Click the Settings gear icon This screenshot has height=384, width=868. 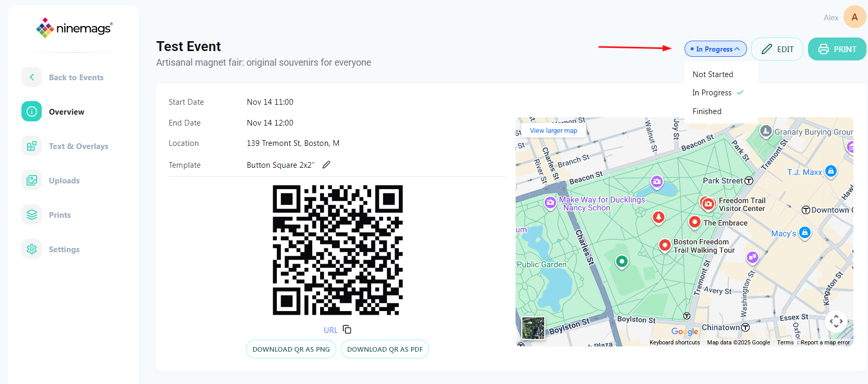32,249
